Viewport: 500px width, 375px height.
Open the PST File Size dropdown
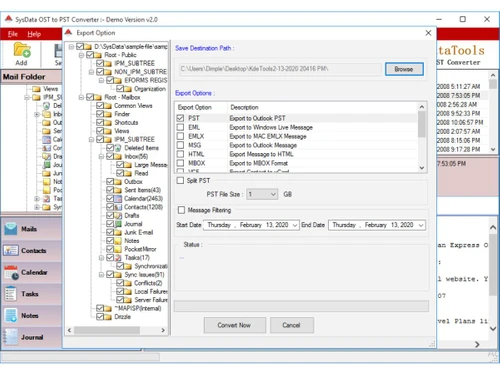262,194
